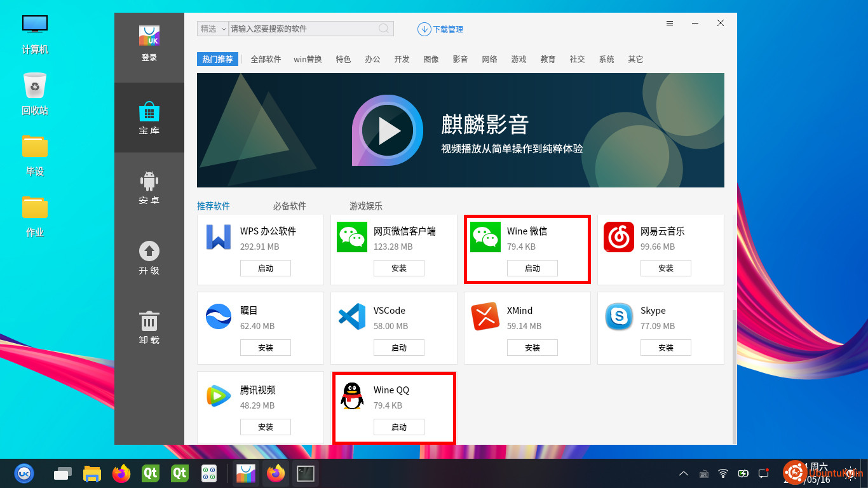Switch to the 全部软件 category tab
This screenshot has width=868, height=488.
[x=266, y=59]
